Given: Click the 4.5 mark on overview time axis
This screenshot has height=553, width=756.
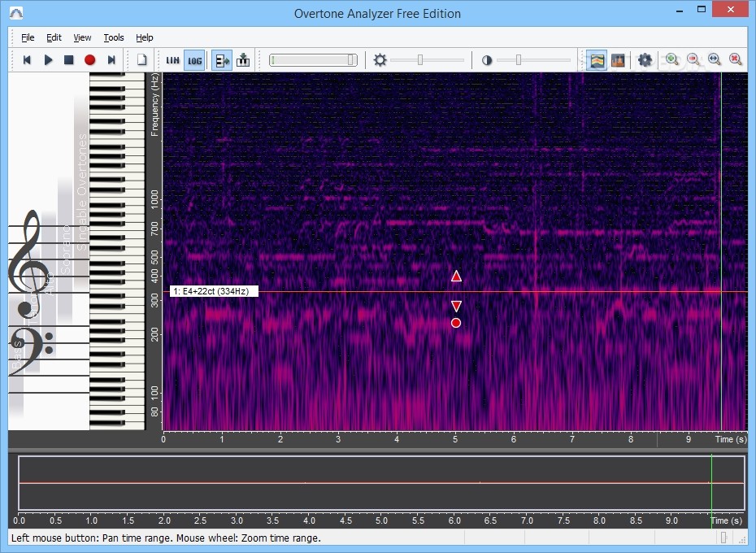Looking at the screenshot, I should (x=345, y=520).
